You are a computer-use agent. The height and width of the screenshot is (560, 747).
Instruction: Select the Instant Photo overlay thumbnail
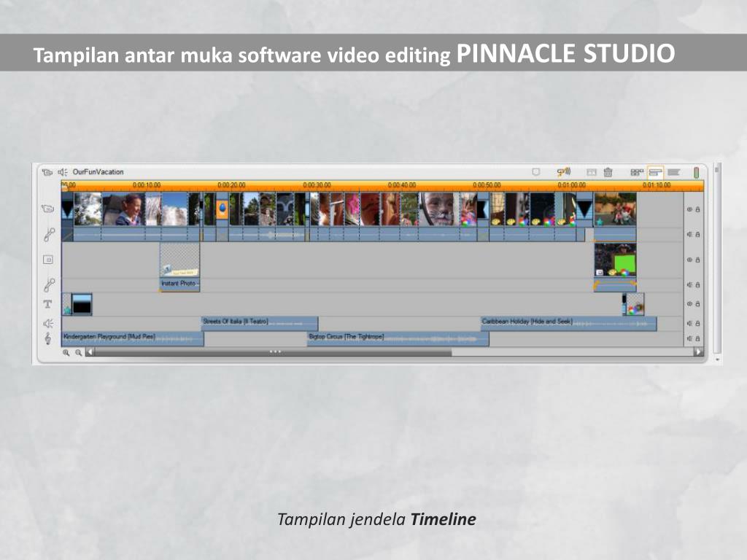pyautogui.click(x=179, y=260)
